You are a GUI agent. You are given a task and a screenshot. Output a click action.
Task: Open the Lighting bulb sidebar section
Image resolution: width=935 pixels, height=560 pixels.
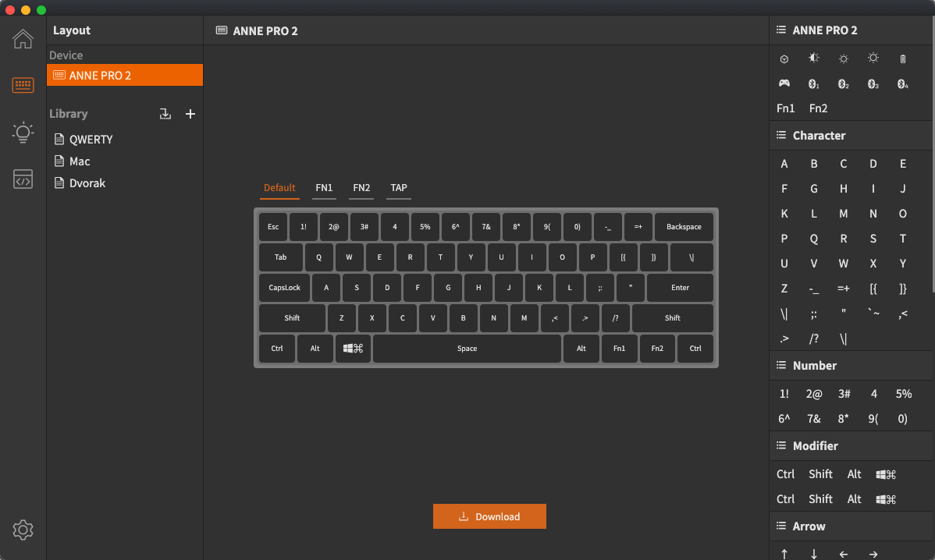[x=23, y=132]
